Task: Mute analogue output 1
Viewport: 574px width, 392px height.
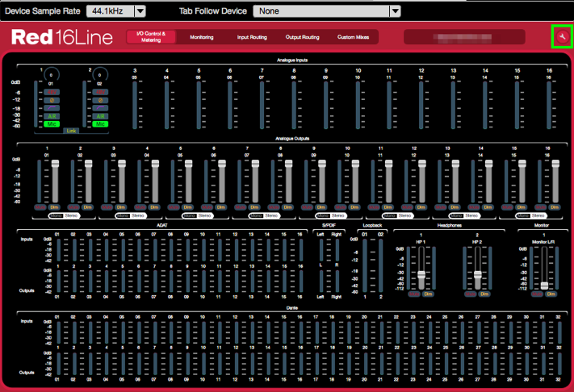Action: click(x=40, y=208)
